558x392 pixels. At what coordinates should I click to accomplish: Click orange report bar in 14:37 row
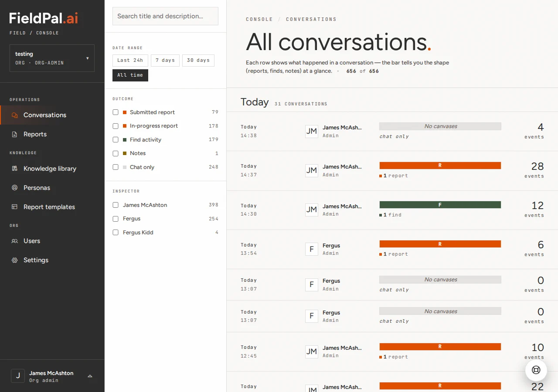(440, 166)
